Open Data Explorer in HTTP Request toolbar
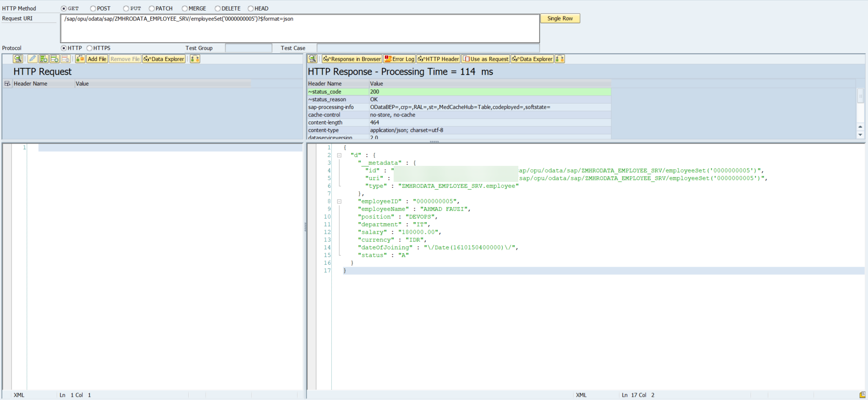This screenshot has width=868, height=400. [164, 59]
